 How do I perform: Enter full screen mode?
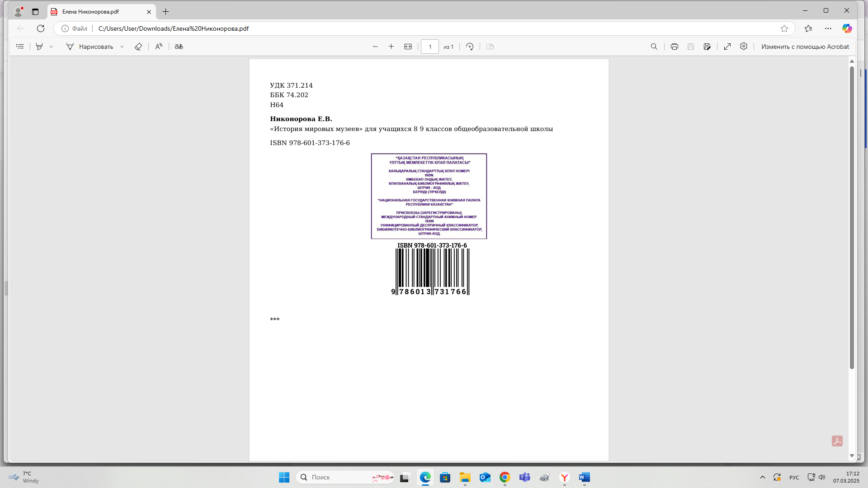click(x=727, y=47)
